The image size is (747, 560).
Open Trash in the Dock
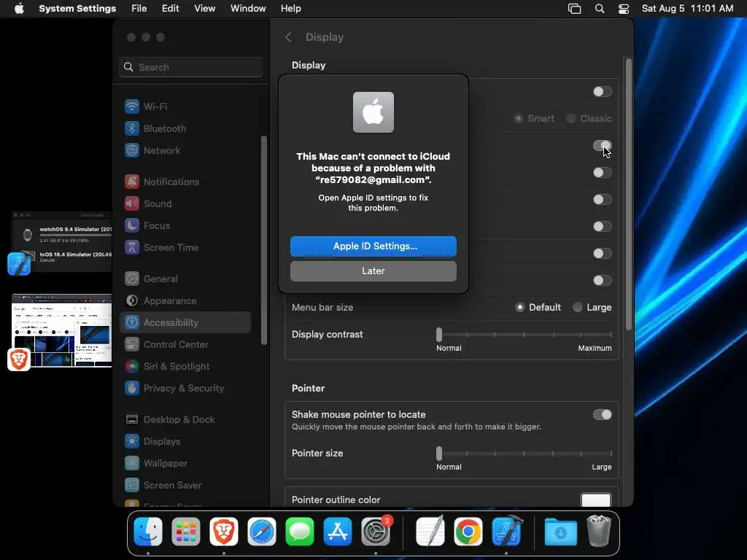pyautogui.click(x=599, y=532)
